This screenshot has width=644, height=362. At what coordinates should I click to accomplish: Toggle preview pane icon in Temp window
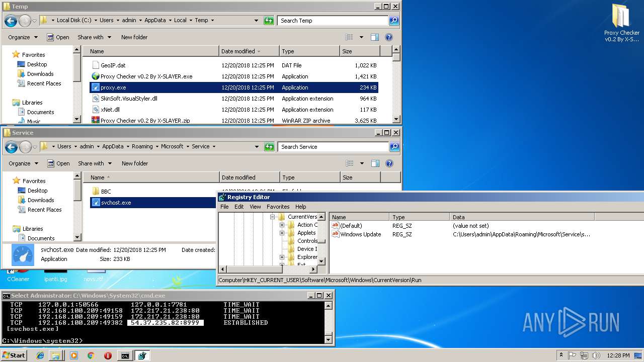375,37
